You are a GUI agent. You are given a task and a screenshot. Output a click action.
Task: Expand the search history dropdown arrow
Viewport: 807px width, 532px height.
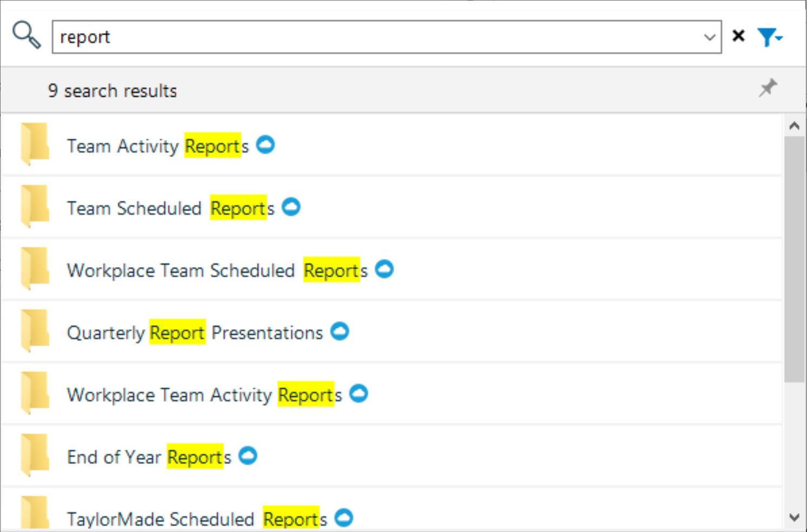pos(710,37)
